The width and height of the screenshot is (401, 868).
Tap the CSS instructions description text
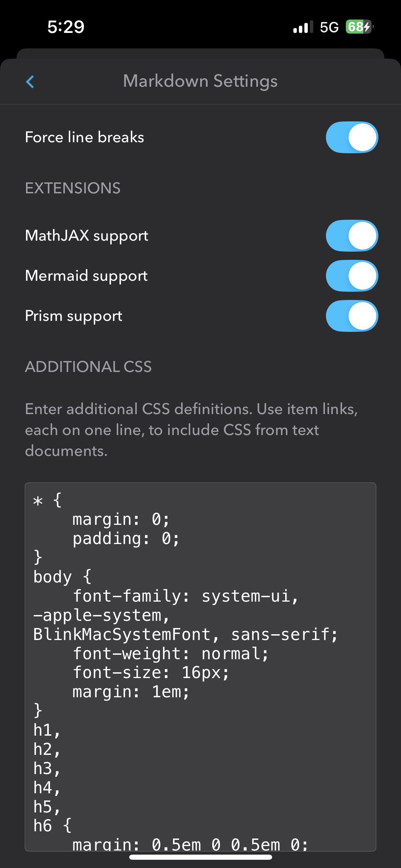tap(192, 430)
